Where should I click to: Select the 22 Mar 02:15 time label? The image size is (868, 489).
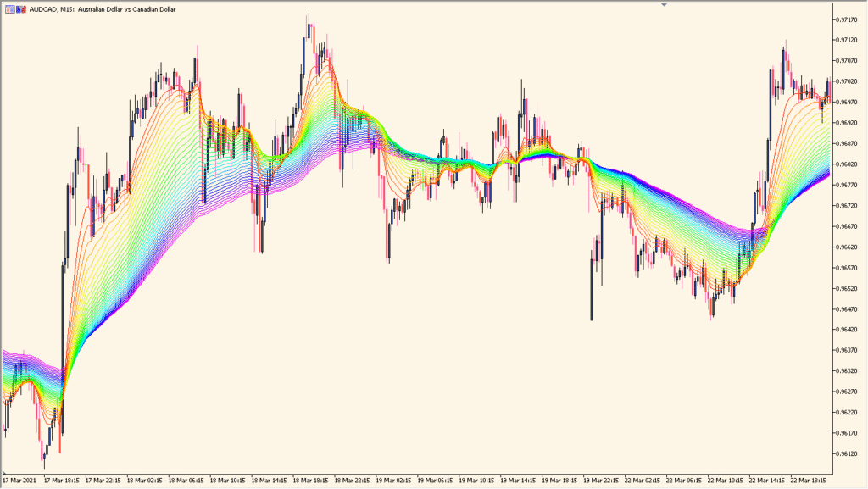[x=643, y=481]
